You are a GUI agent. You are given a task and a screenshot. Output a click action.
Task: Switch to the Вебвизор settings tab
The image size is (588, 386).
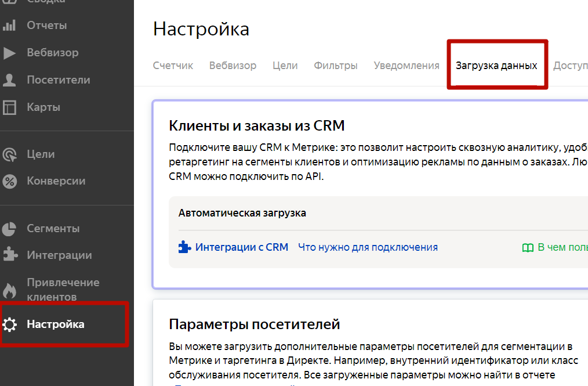(233, 66)
